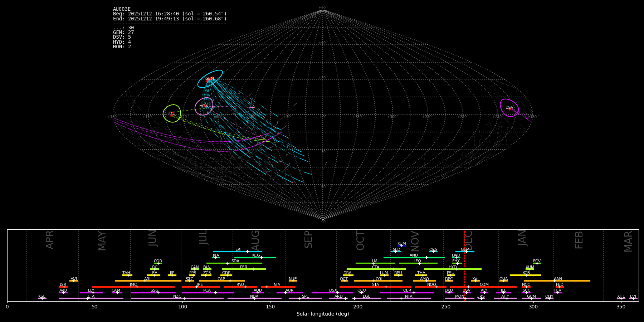Click the MON radiant circle on the map

tap(204, 106)
